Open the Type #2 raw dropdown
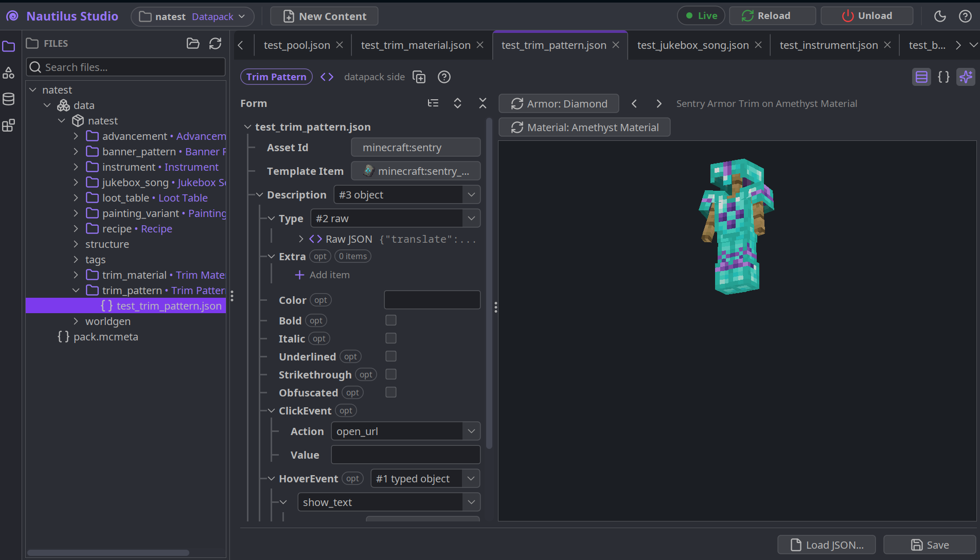980x560 pixels. [396, 219]
